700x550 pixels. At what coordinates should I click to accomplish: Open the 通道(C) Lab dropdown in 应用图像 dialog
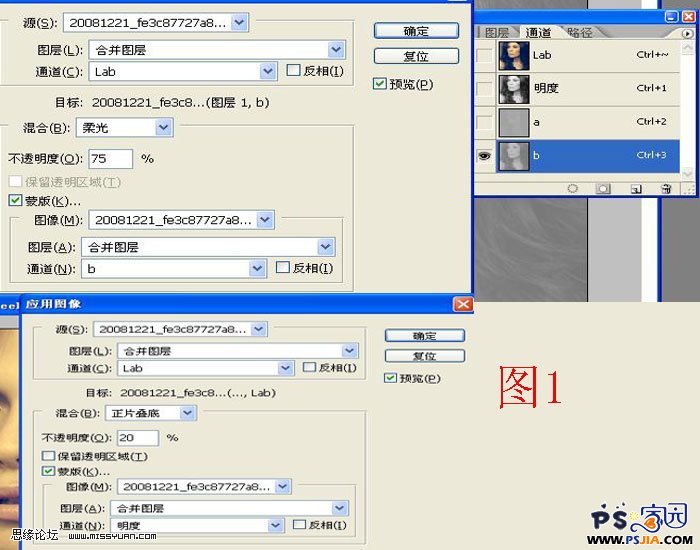pyautogui.click(x=285, y=368)
